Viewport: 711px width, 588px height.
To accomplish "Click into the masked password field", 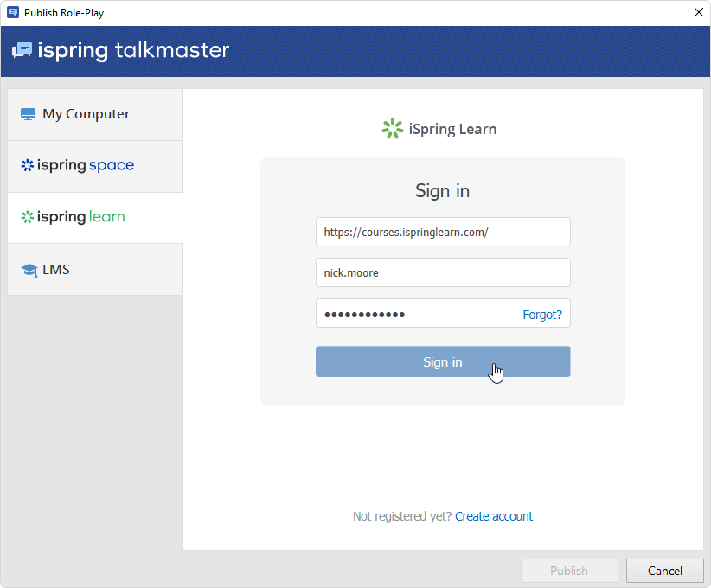I will pos(415,314).
